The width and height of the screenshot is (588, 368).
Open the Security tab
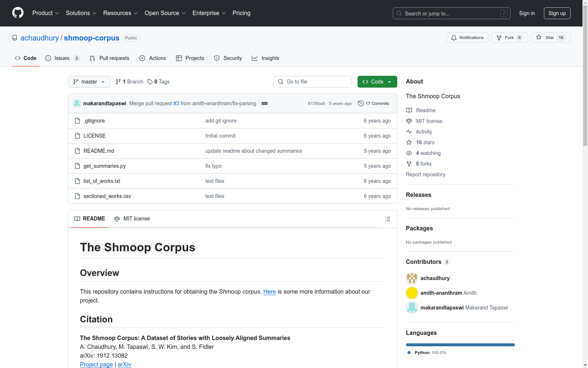tap(228, 58)
